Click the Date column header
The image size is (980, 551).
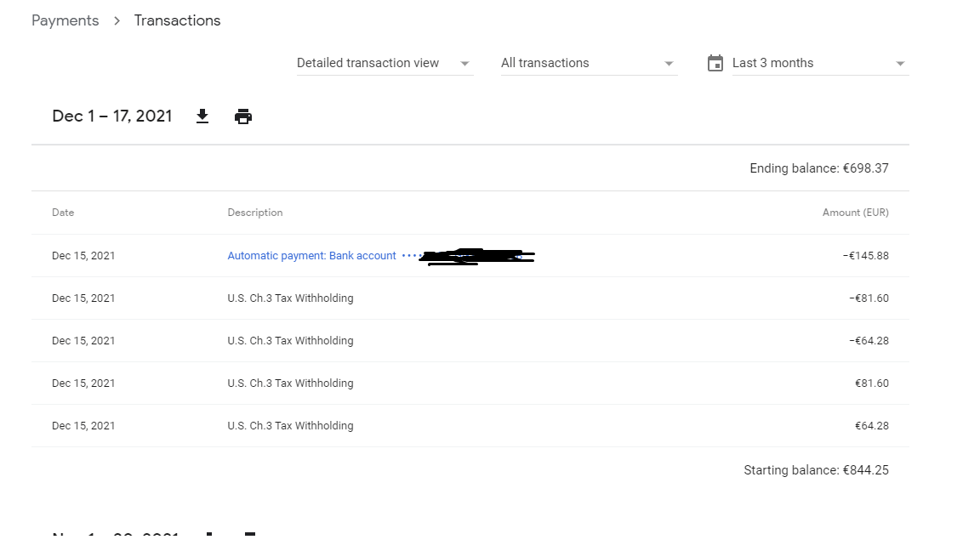coord(63,213)
